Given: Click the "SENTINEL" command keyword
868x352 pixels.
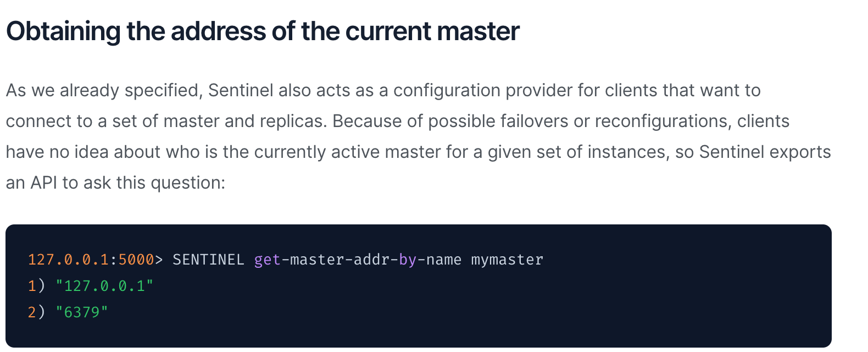Looking at the screenshot, I should (208, 260).
